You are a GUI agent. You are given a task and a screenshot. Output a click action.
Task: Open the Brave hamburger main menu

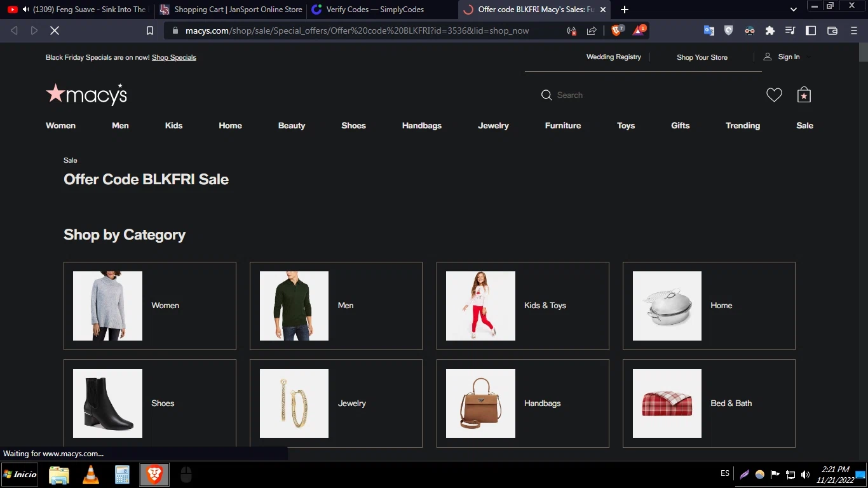click(854, 30)
